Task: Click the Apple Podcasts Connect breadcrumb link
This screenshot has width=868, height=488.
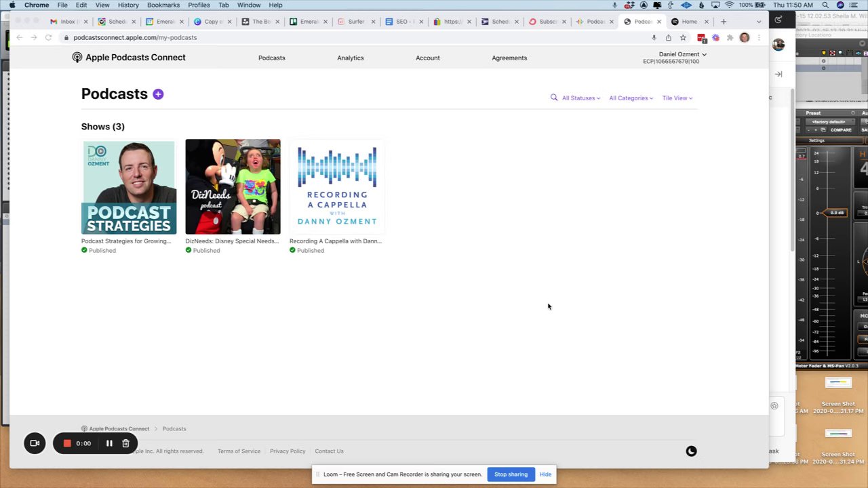Action: pyautogui.click(x=115, y=429)
